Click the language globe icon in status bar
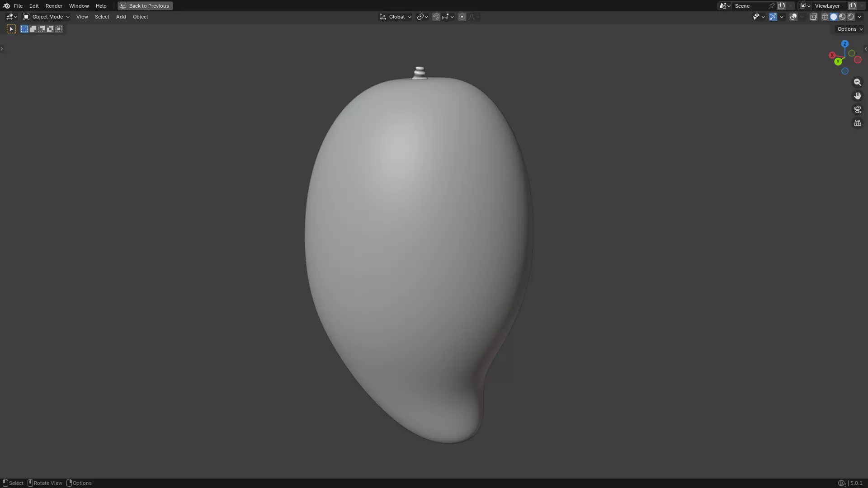Image resolution: width=868 pixels, height=488 pixels. pyautogui.click(x=842, y=483)
